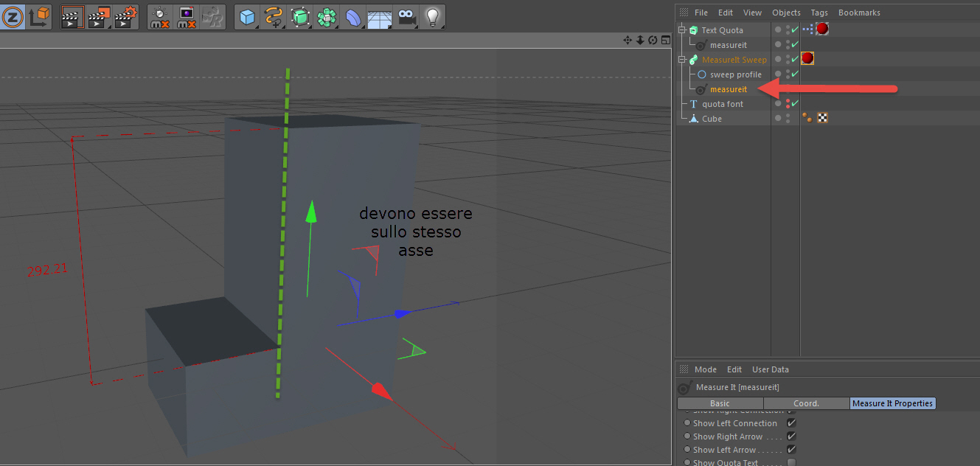Click the mx camera screen icon
The height and width of the screenshot is (466, 980).
tap(187, 16)
